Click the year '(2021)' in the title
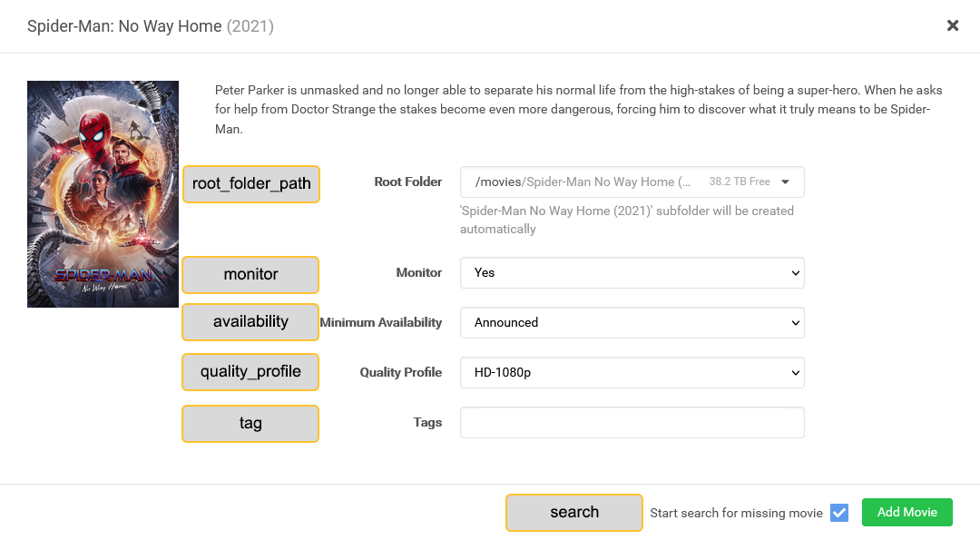The height and width of the screenshot is (540, 980). pyautogui.click(x=250, y=26)
